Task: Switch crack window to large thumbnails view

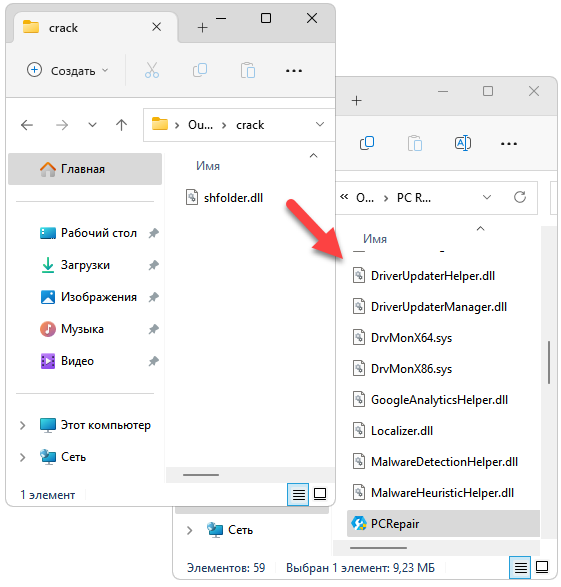Action: pyautogui.click(x=320, y=494)
